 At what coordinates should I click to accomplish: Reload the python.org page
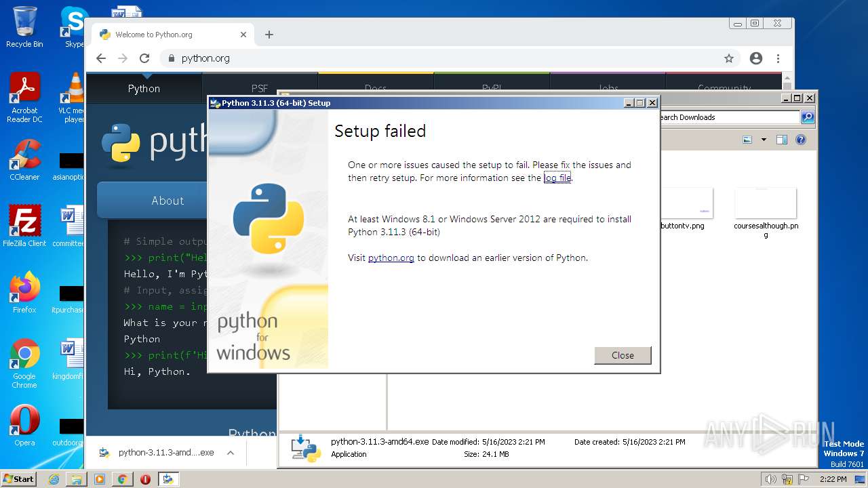click(144, 58)
